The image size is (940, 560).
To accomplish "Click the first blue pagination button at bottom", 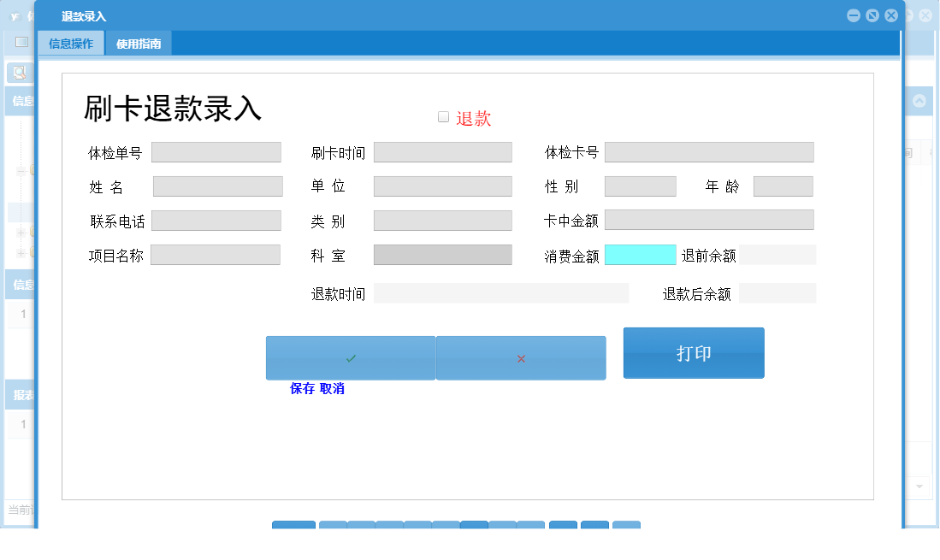I will click(x=293, y=525).
